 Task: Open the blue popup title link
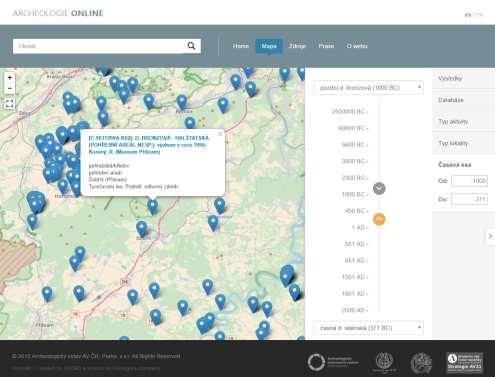[149, 145]
